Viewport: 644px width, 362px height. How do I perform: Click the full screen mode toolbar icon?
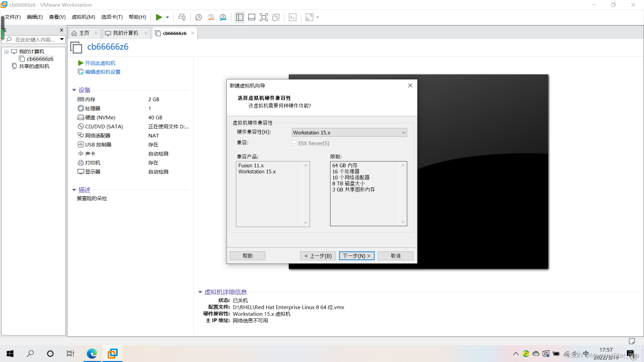click(264, 18)
